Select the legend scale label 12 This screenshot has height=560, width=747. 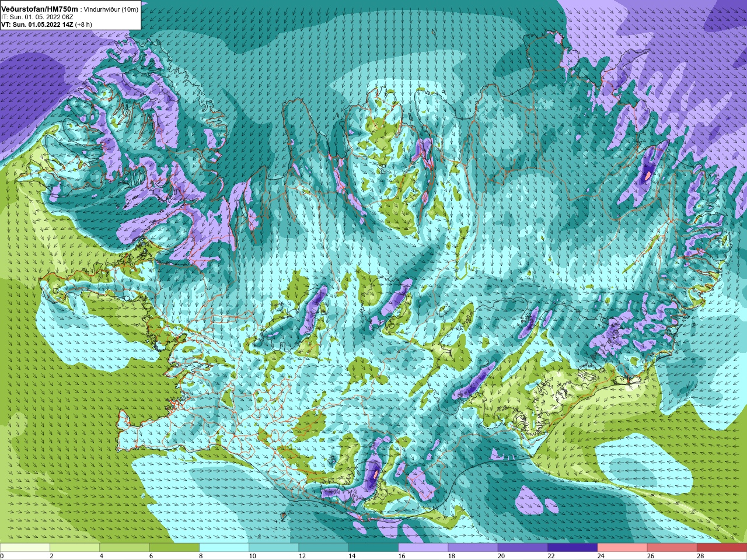[x=302, y=556]
